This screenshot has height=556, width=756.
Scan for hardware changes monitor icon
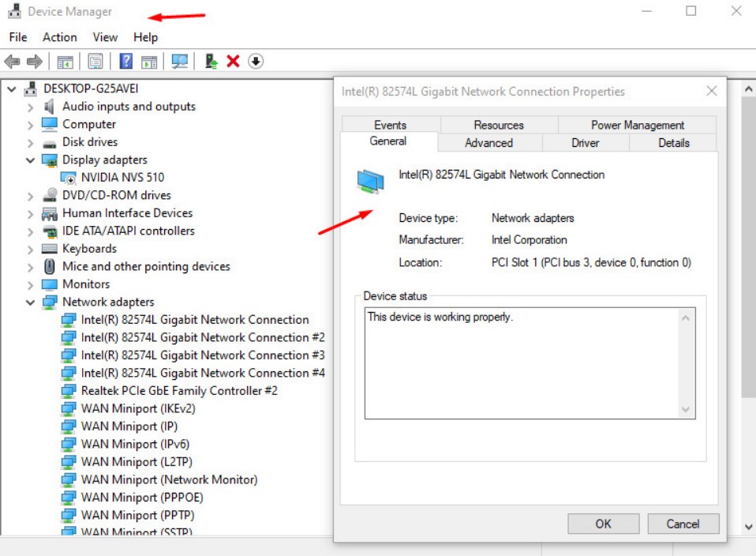point(180,62)
